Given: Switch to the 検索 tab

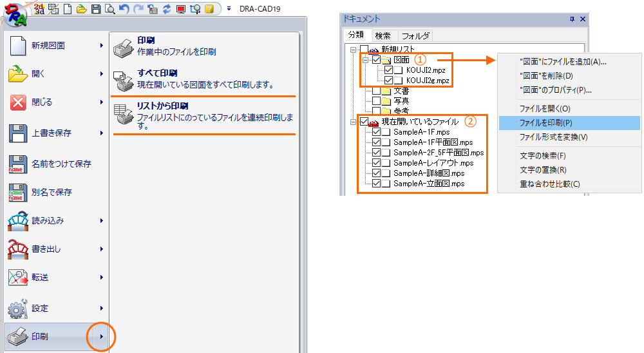Looking at the screenshot, I should coord(383,35).
